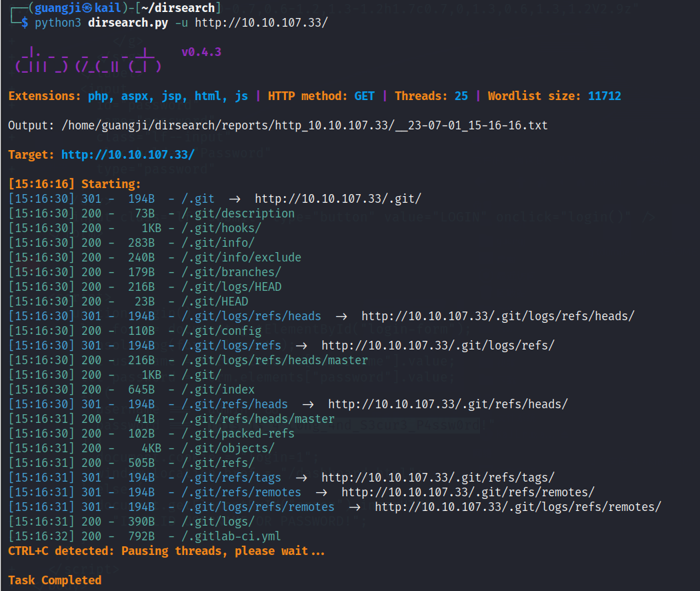Click the /.git/refs/heads/master result path

click(258, 419)
